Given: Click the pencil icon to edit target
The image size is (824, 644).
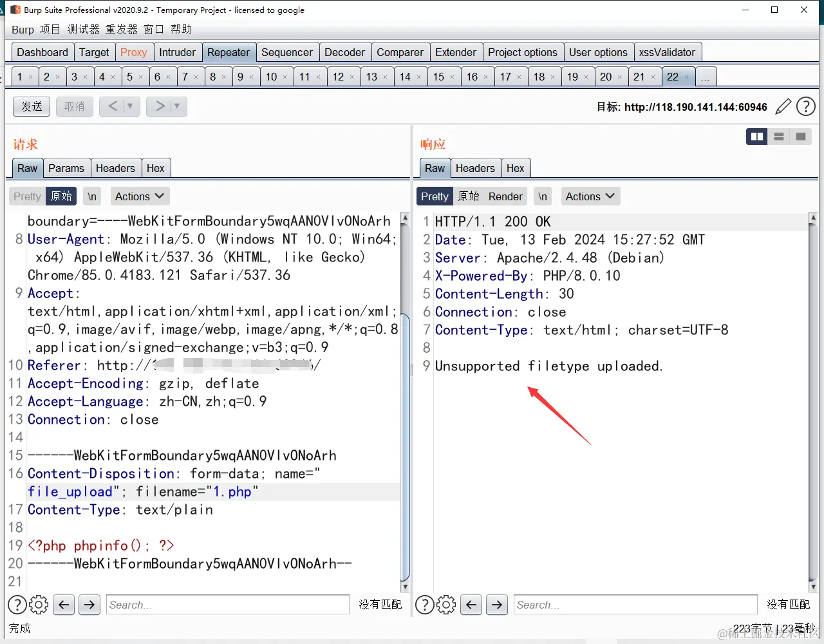Looking at the screenshot, I should pos(783,107).
